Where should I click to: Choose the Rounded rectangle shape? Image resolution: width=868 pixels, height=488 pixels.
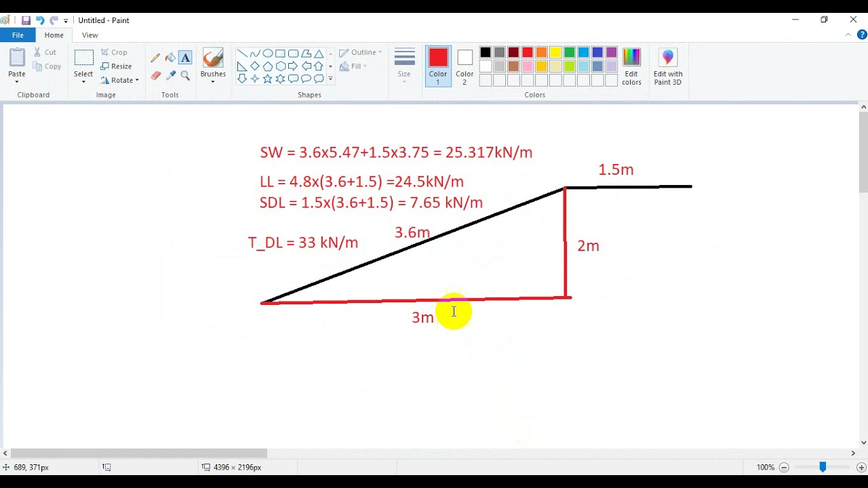[294, 54]
